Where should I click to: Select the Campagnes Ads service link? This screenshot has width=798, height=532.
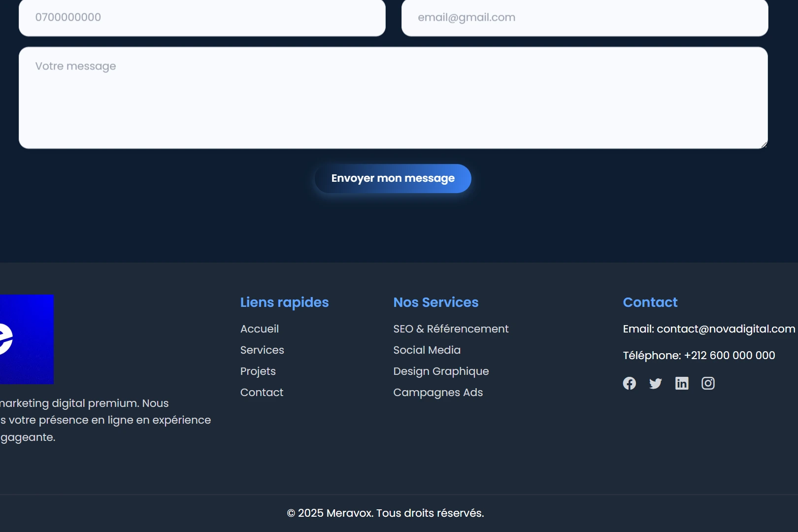(x=438, y=393)
